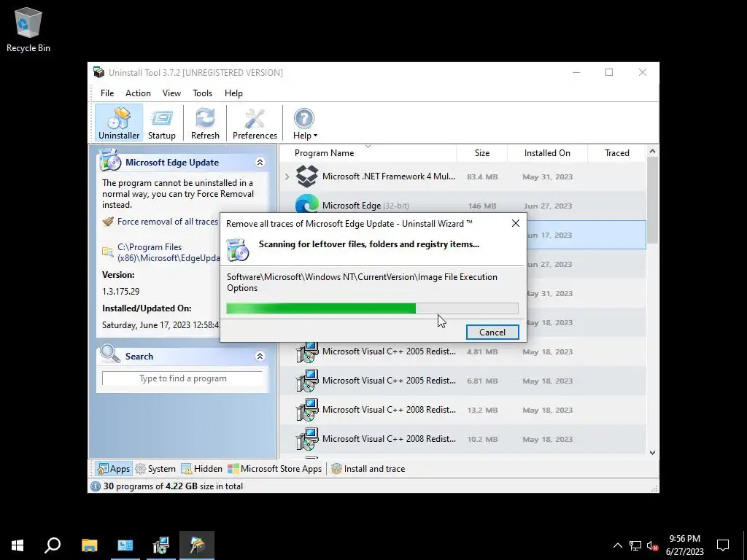
Task: Click icon of Visual C++ 2005 6.81 MB entry
Action: (307, 381)
